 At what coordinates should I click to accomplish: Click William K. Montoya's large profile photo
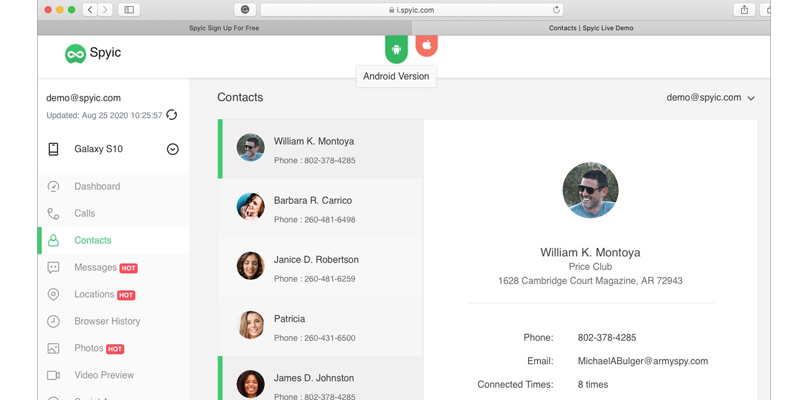pyautogui.click(x=590, y=190)
